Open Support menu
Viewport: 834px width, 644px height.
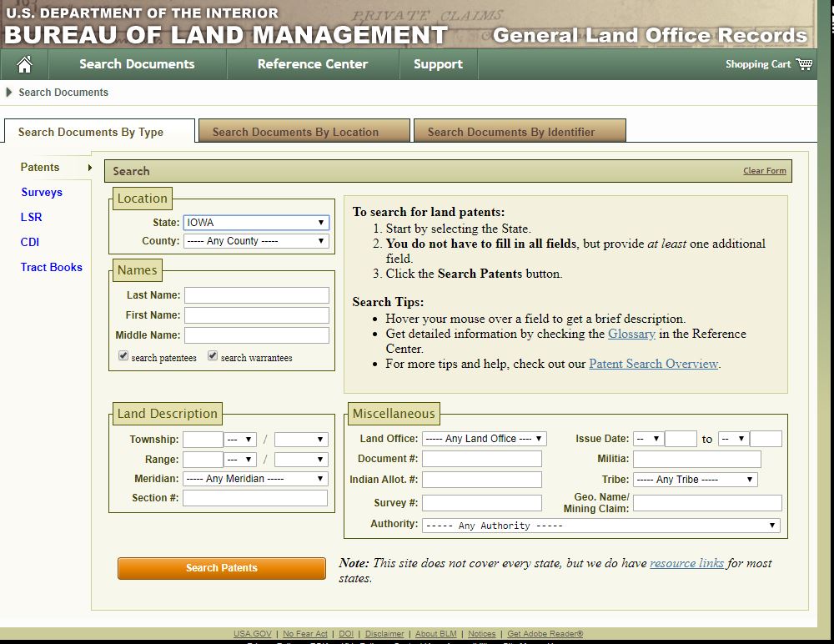pos(439,64)
